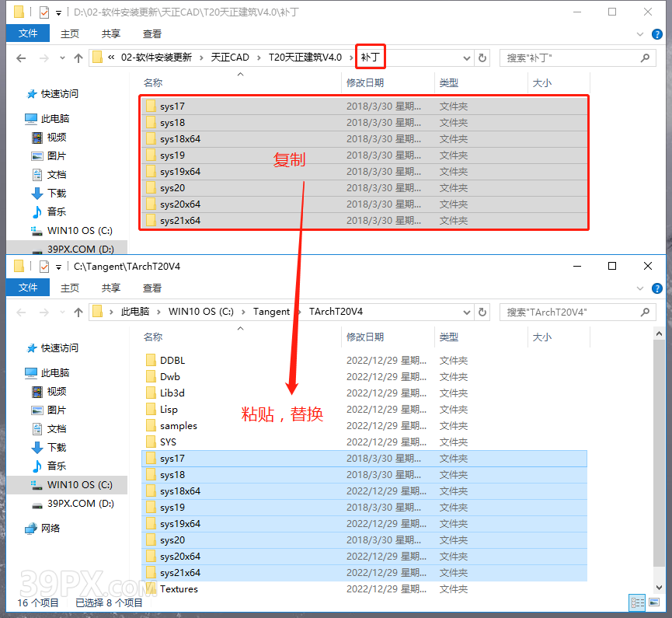Open address history dropdown in the TArchT20V4 window

[x=467, y=312]
